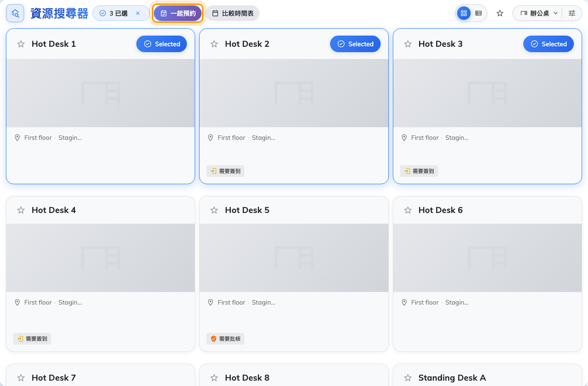Click the Hot Desk 6 image thumbnail
Viewport: 588px width, 386px height.
[487, 258]
